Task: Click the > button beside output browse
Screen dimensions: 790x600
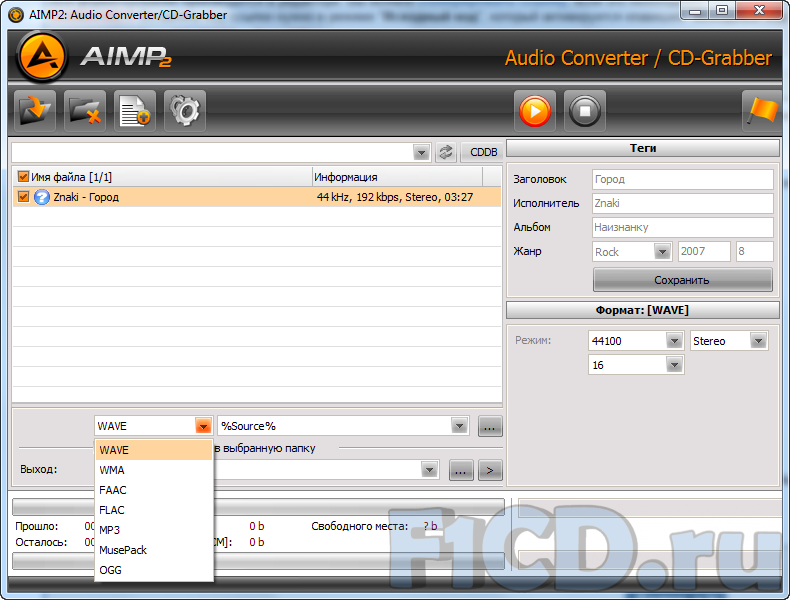Action: click(490, 471)
